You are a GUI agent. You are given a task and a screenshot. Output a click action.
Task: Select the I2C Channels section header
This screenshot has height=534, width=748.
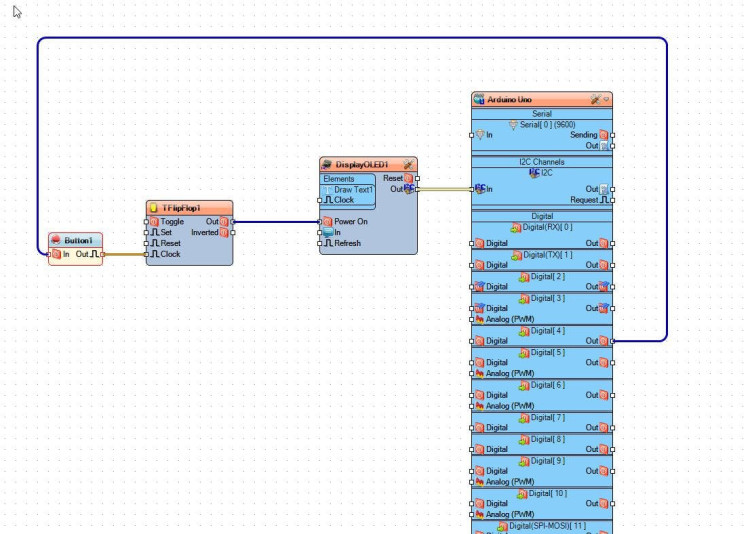click(x=542, y=162)
